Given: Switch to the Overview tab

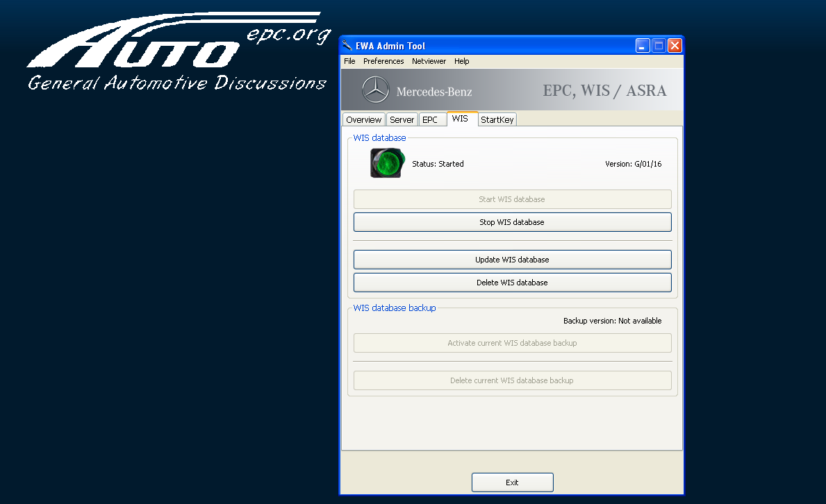Looking at the screenshot, I should 364,119.
